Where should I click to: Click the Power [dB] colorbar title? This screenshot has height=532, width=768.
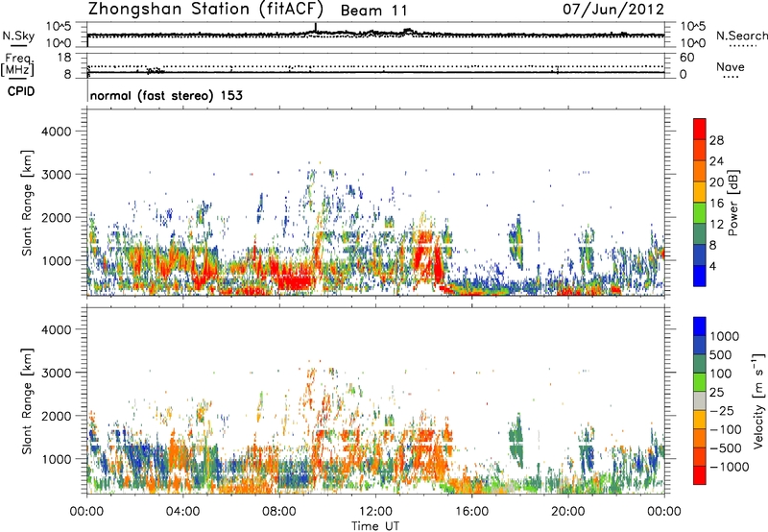732,203
